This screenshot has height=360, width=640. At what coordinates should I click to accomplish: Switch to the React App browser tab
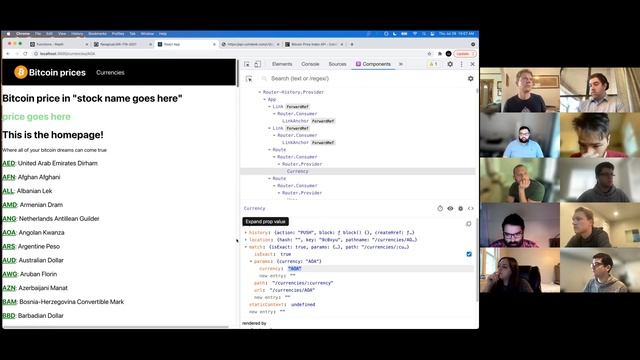coord(186,44)
